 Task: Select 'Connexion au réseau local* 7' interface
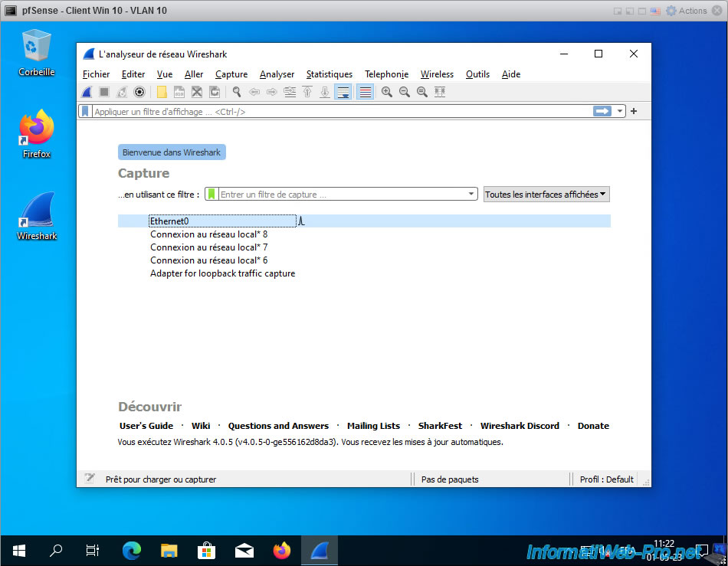pyautogui.click(x=364, y=247)
